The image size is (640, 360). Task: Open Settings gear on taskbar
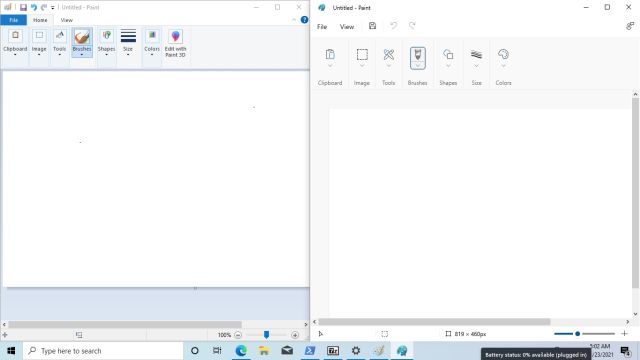pyautogui.click(x=356, y=351)
